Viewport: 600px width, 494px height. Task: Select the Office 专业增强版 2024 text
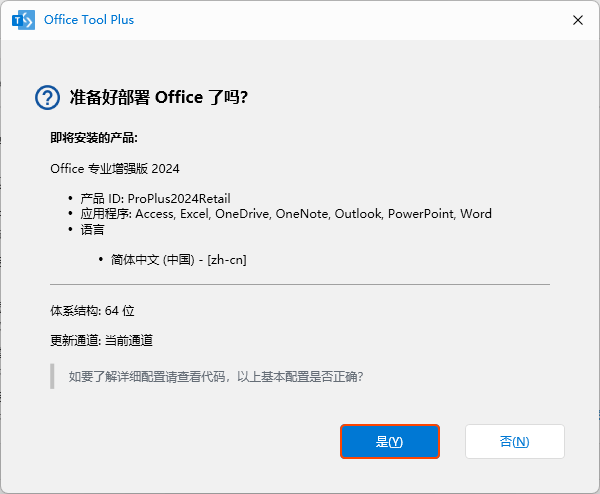tap(115, 169)
